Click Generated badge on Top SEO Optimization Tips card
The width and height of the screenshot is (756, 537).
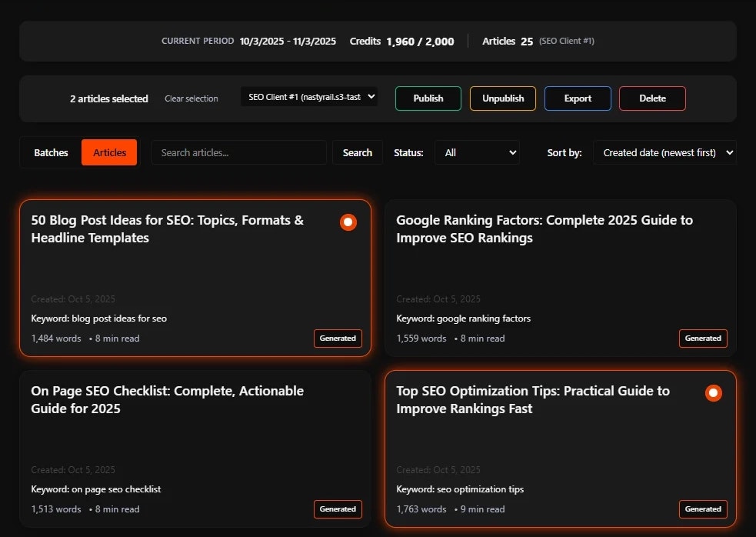pos(703,509)
